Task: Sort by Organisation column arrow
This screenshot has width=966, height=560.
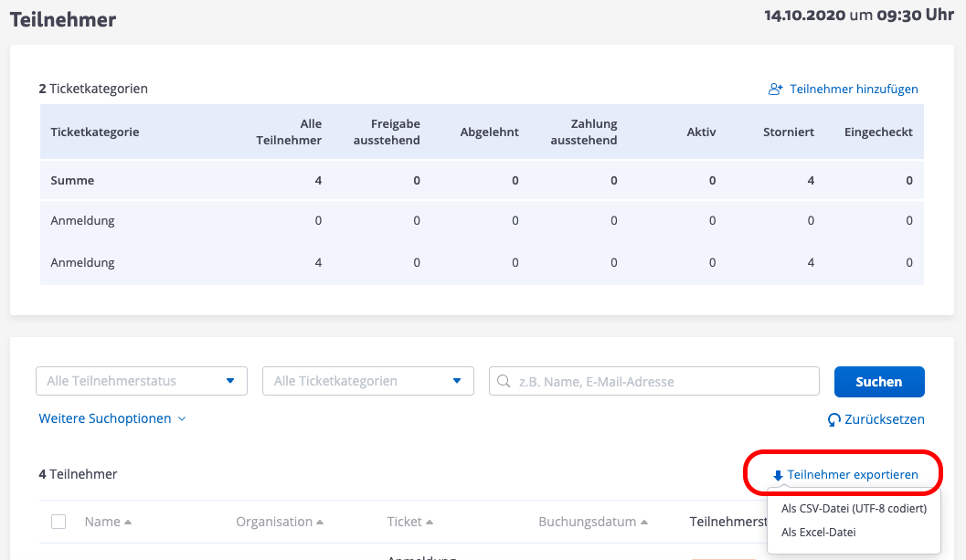Action: [320, 523]
